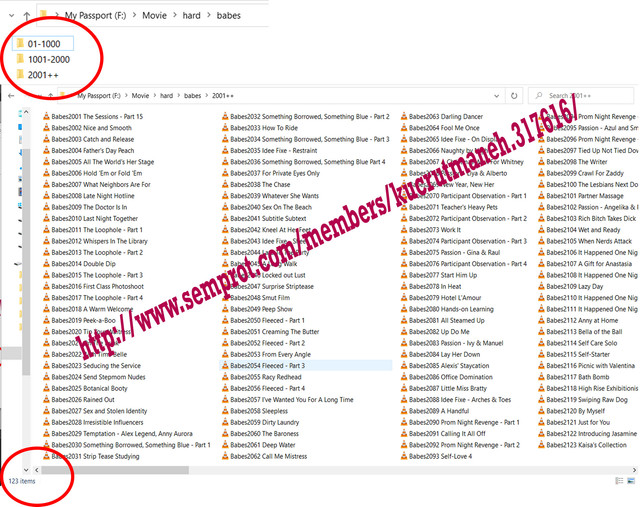
Task: Switch to Large icons view in status bar
Action: [631, 481]
